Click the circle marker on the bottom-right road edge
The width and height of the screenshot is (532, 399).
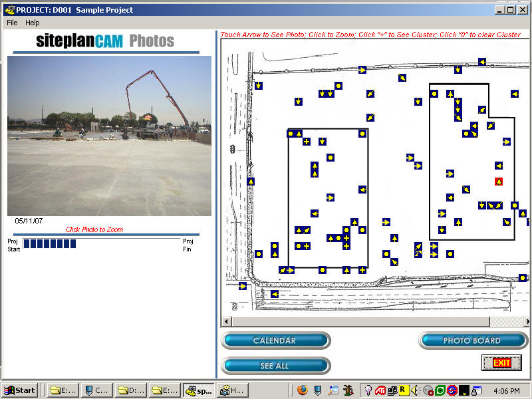tap(523, 278)
